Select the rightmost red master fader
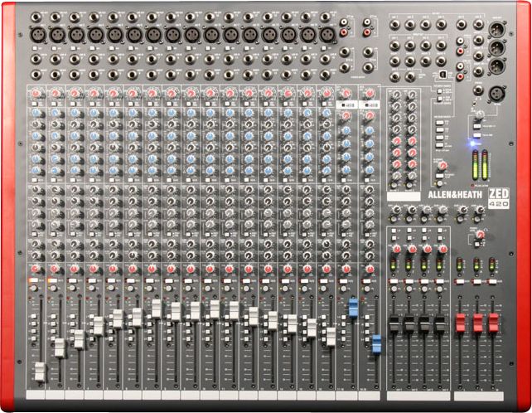Screen dimensions: 532x413 [x=493, y=323]
